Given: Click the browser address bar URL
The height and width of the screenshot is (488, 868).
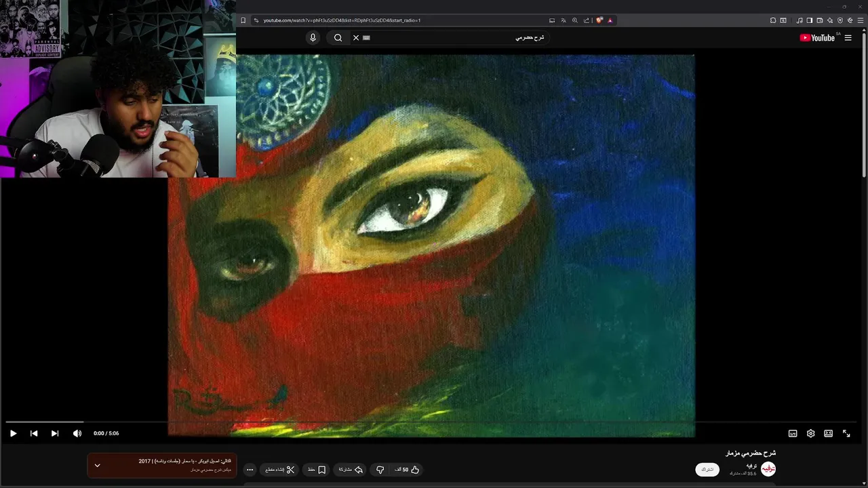Looking at the screenshot, I should coord(342,20).
